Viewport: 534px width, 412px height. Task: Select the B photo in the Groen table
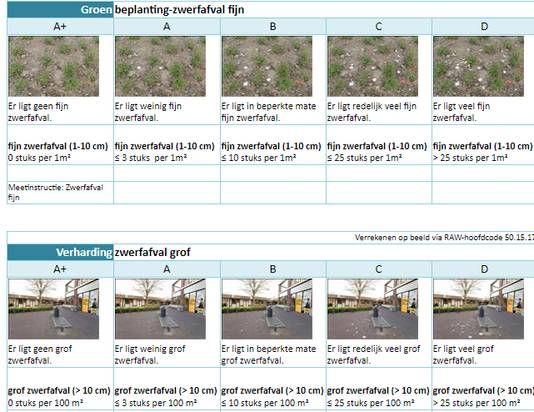coord(267,66)
